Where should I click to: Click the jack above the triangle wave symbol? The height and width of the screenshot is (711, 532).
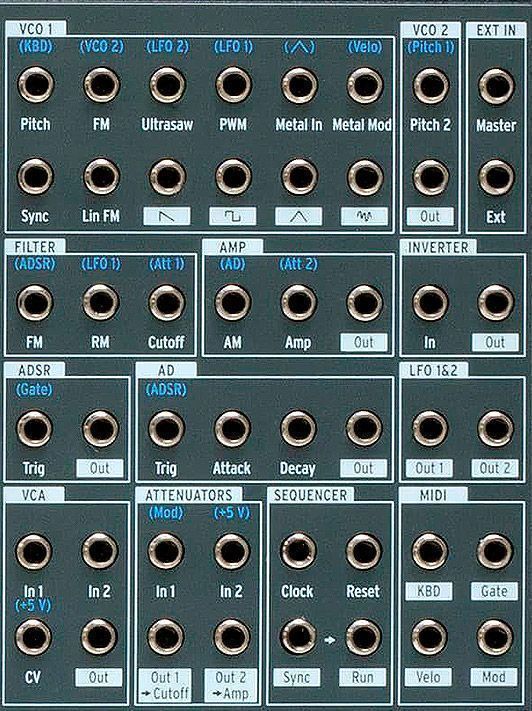[x=299, y=176]
